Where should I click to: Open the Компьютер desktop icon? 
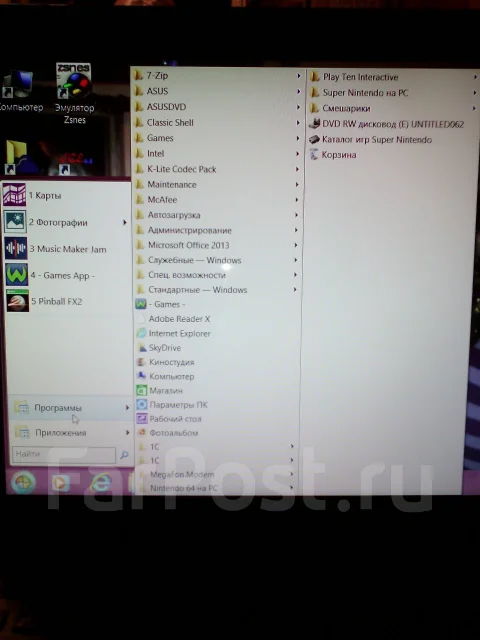[x=18, y=92]
